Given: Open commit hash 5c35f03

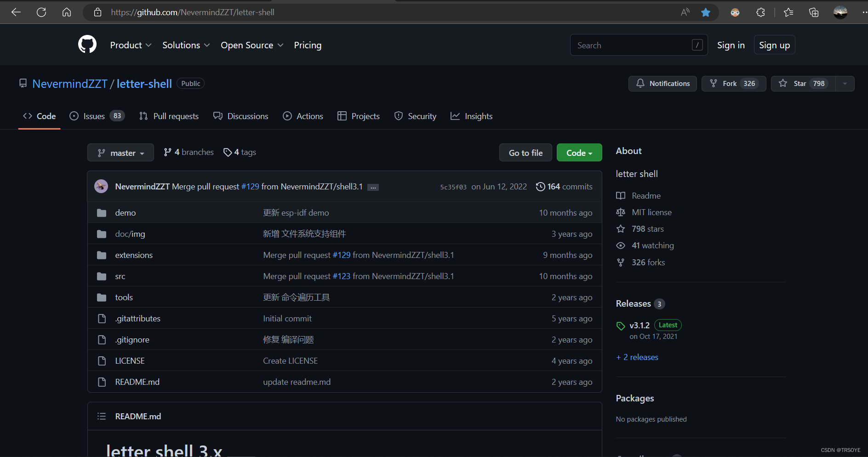Looking at the screenshot, I should (x=453, y=187).
